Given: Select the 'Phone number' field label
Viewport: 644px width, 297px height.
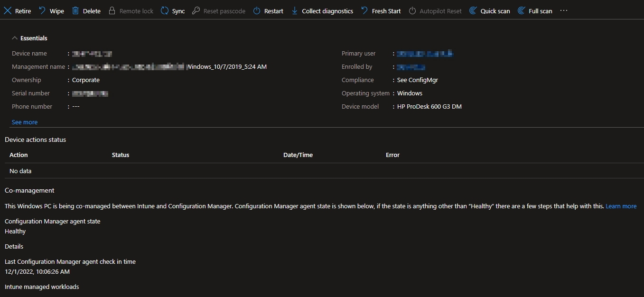Looking at the screenshot, I should click(x=32, y=107).
